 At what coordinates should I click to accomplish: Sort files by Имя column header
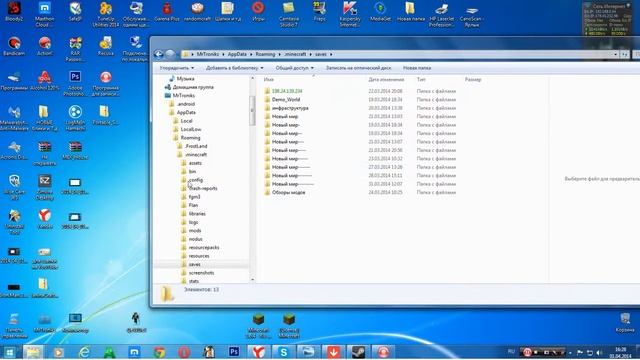tap(269, 80)
